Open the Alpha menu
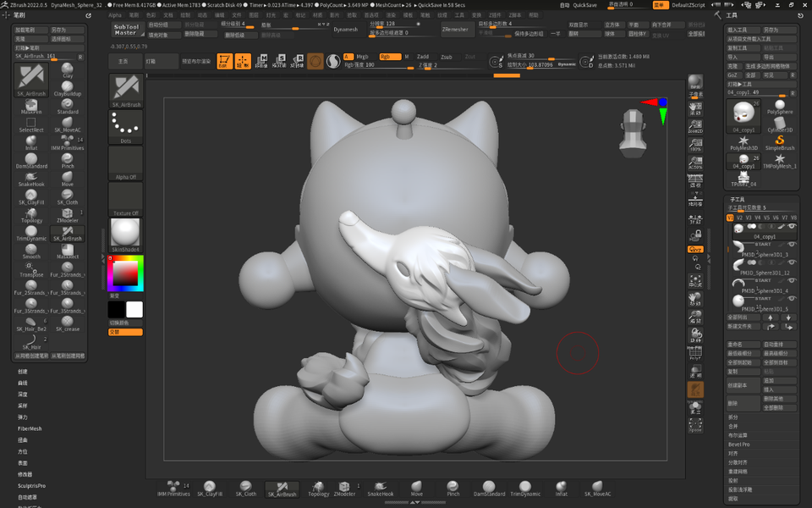 [115, 15]
